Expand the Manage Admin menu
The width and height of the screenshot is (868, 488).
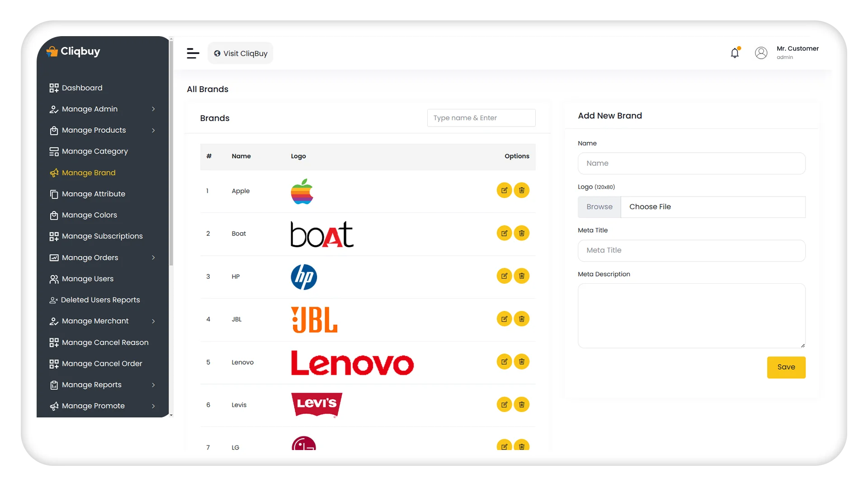coord(153,109)
